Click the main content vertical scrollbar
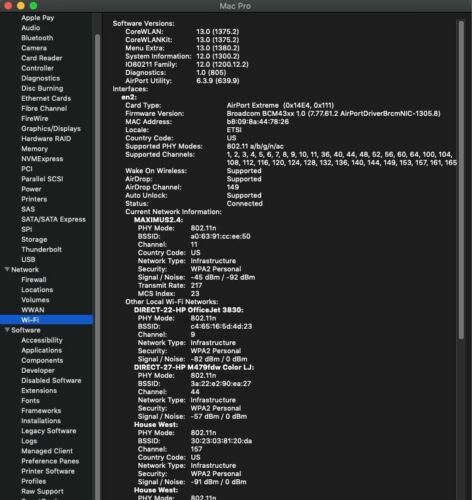Screen dimensions: 472x500 click(461, 180)
